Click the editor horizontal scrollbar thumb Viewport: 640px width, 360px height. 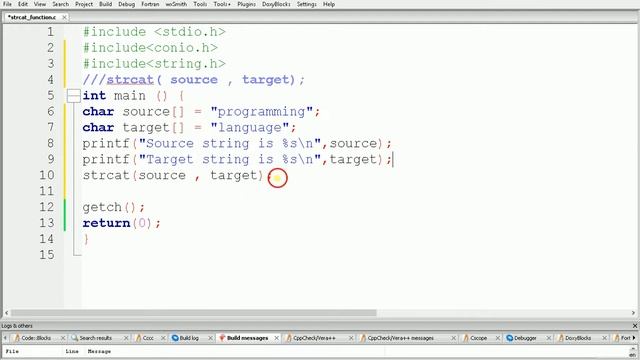(x=193, y=313)
